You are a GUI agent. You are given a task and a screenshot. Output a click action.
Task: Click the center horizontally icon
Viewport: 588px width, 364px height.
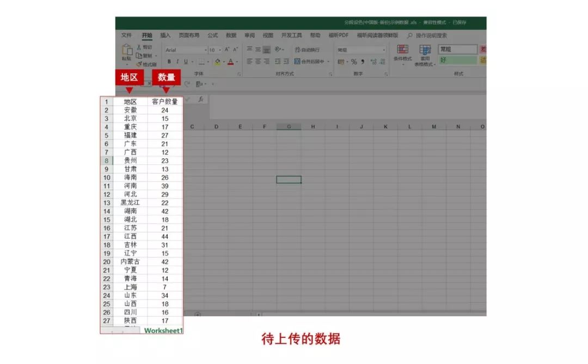coord(258,61)
